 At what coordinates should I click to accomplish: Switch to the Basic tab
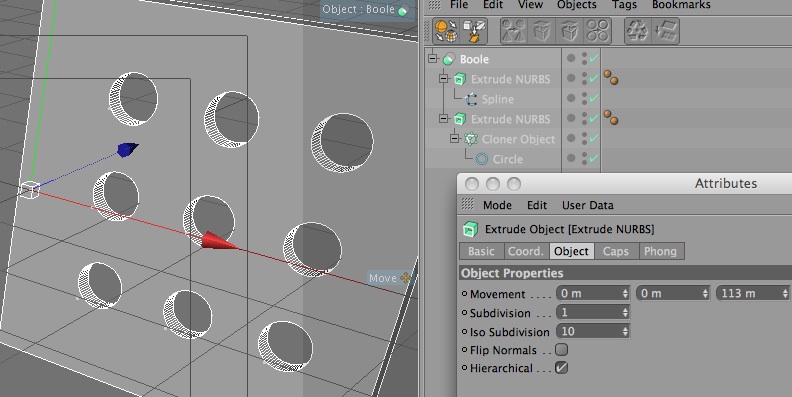click(x=481, y=251)
